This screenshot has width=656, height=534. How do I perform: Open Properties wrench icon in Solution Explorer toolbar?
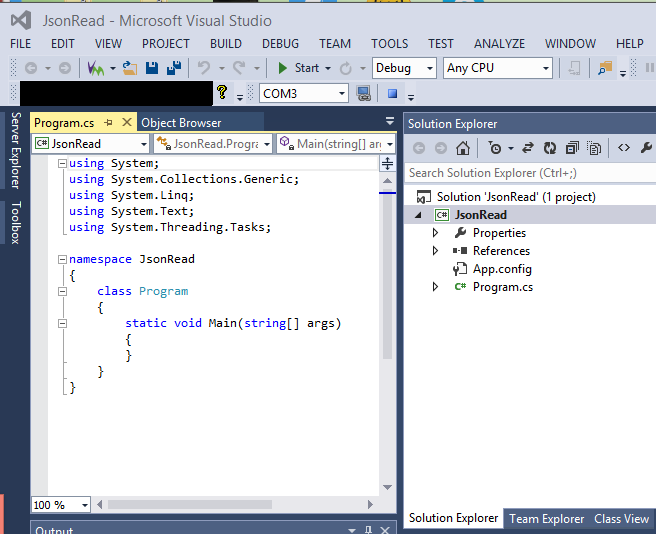click(x=646, y=148)
